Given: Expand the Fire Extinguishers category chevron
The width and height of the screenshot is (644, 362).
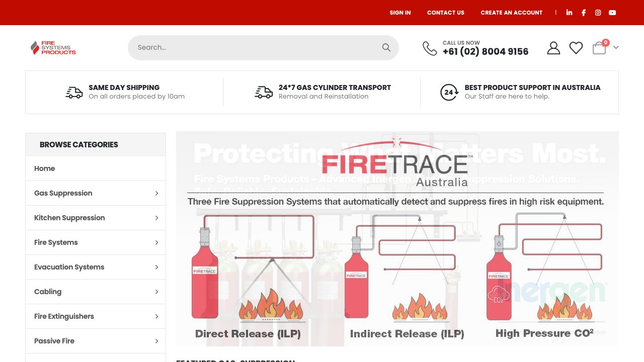Looking at the screenshot, I should point(156,316).
